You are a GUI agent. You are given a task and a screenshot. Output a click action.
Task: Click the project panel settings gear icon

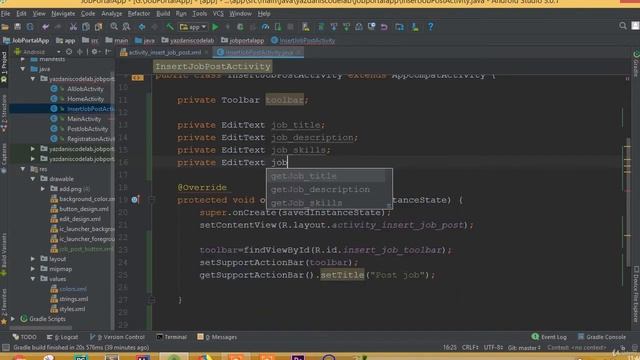pyautogui.click(x=95, y=52)
